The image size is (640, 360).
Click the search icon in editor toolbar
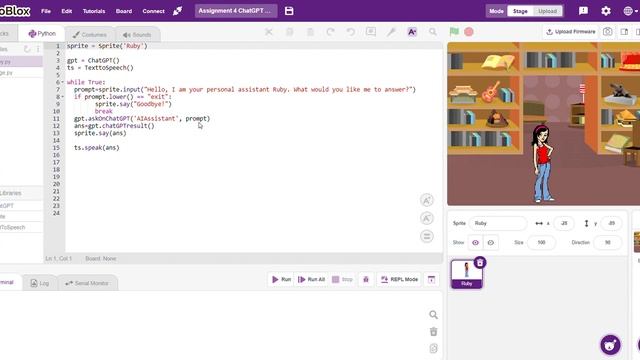click(x=433, y=32)
